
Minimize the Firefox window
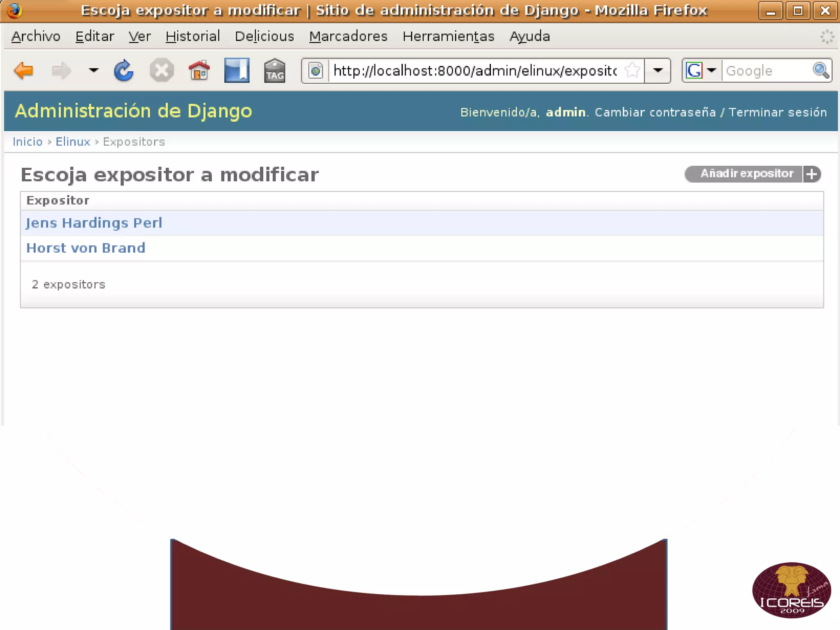(771, 11)
